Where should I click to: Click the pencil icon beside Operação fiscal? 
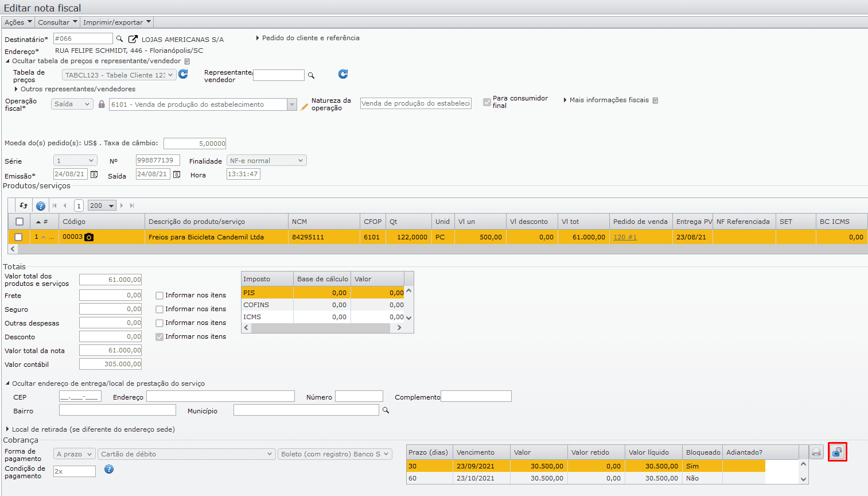click(304, 107)
